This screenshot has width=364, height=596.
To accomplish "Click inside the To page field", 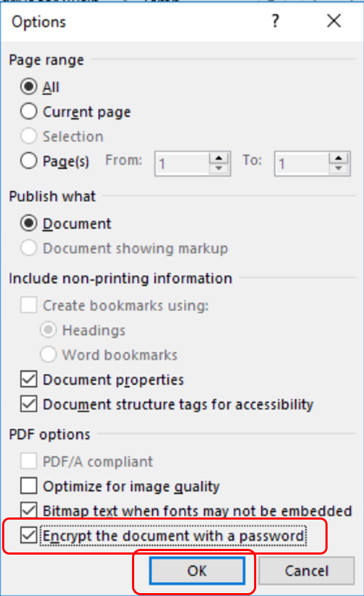I will [x=302, y=163].
